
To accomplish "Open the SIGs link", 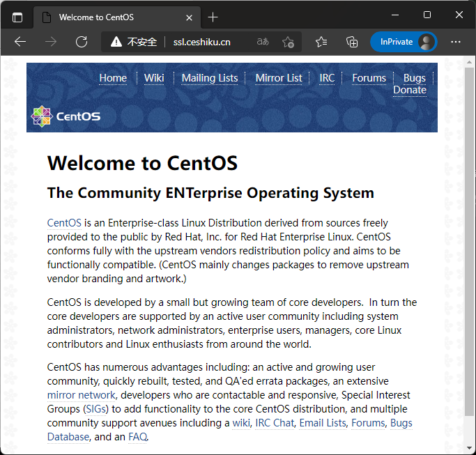I will pos(96,409).
